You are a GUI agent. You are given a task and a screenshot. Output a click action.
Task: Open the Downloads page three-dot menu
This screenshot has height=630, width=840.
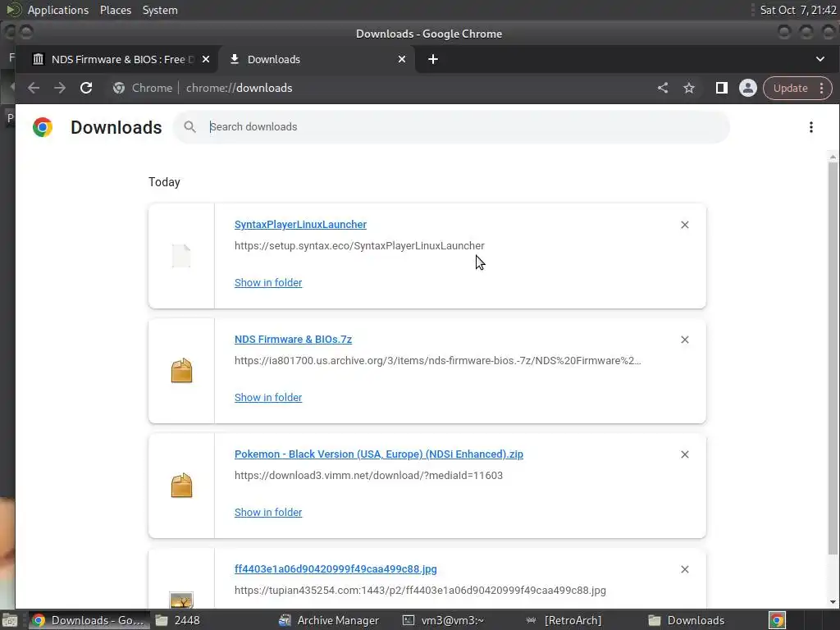click(811, 127)
